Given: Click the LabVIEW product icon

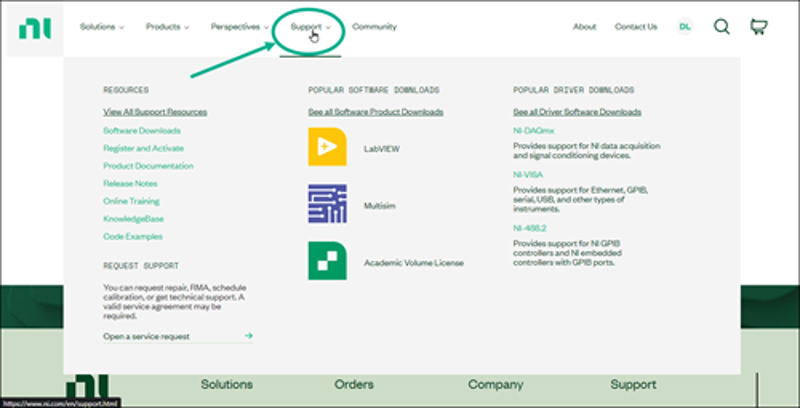Looking at the screenshot, I should [x=327, y=147].
